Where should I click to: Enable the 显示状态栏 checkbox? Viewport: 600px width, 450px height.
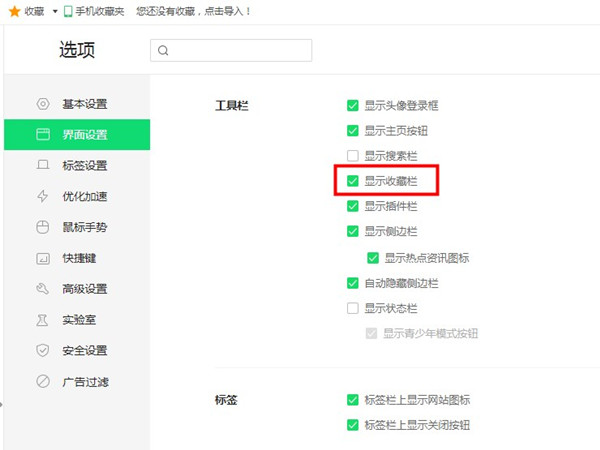352,308
